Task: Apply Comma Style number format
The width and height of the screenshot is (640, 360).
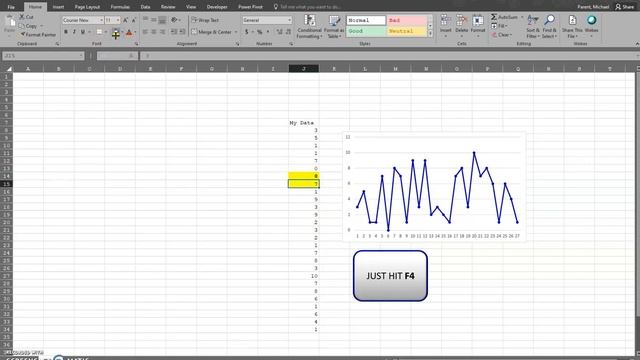Action: click(268, 32)
